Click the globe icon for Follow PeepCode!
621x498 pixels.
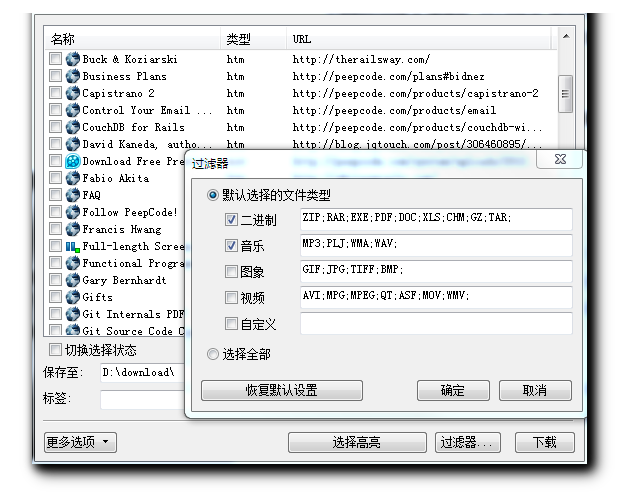[73, 212]
